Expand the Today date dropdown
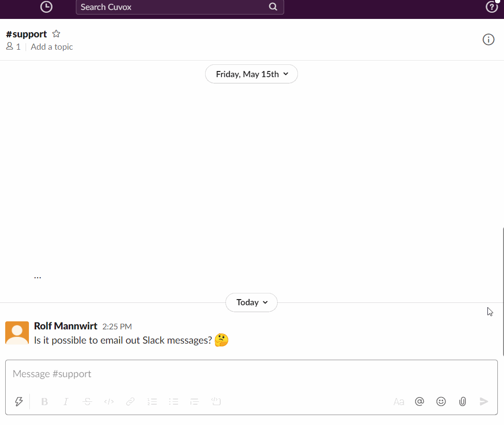This screenshot has height=425, width=504. [252, 302]
